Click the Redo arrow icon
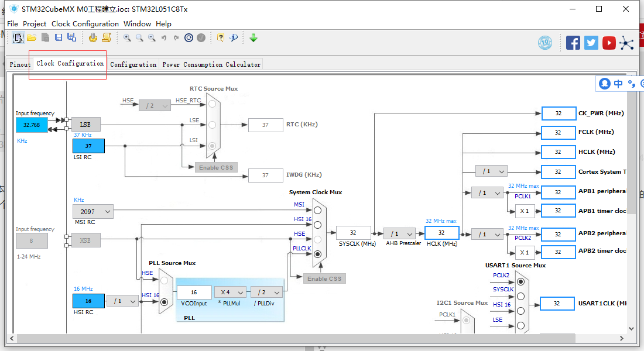This screenshot has height=351, width=644. (x=176, y=38)
